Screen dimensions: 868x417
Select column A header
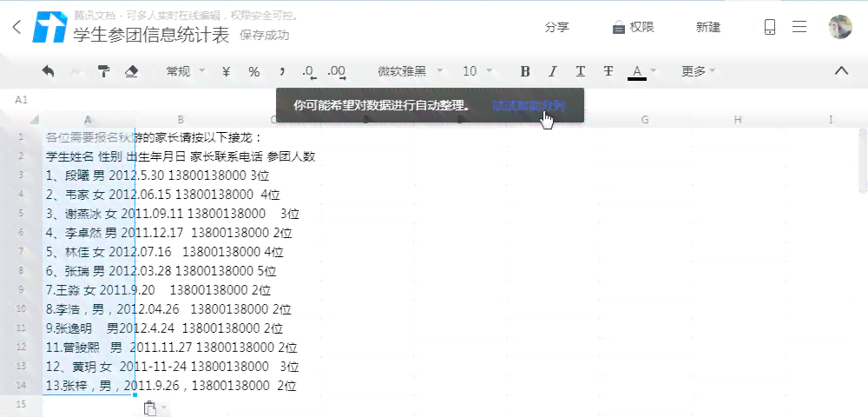89,120
